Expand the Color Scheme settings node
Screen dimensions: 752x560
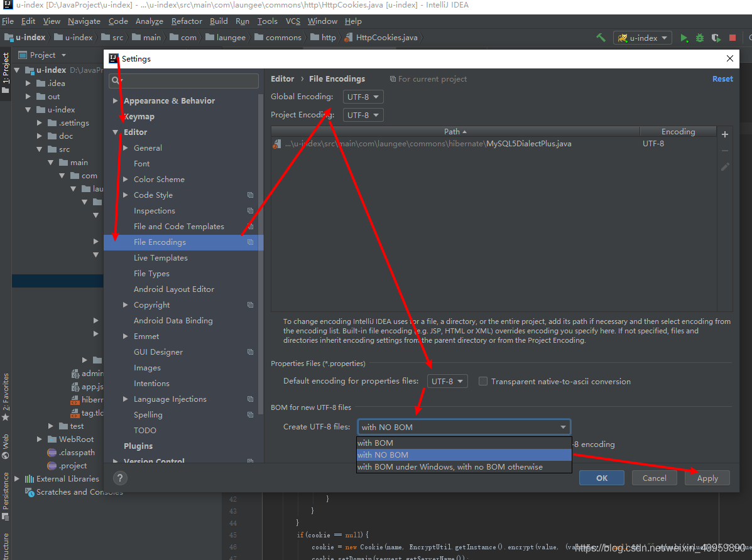pos(125,180)
